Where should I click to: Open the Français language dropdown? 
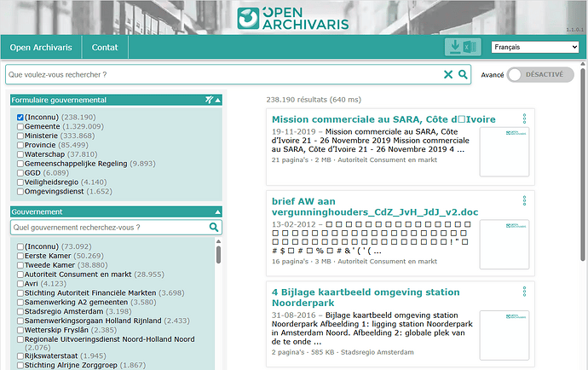[x=536, y=48]
